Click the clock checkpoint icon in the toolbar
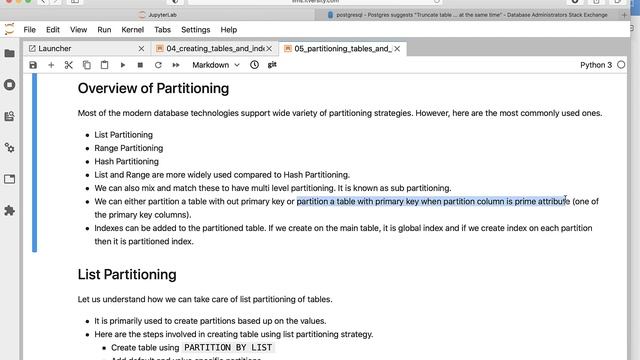The width and height of the screenshot is (640, 360). tap(254, 64)
